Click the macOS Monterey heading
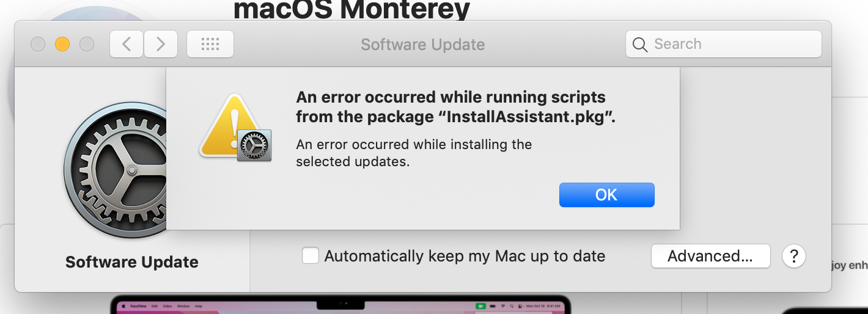This screenshot has width=868, height=314. click(352, 9)
